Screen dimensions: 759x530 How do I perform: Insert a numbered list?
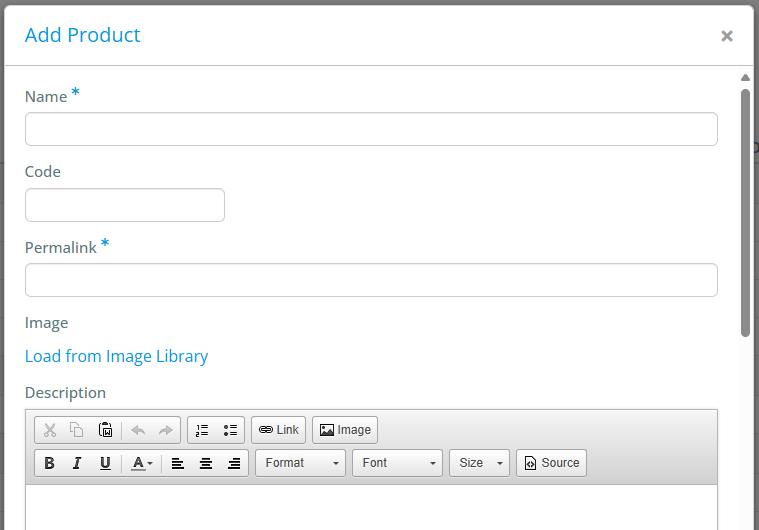point(202,430)
